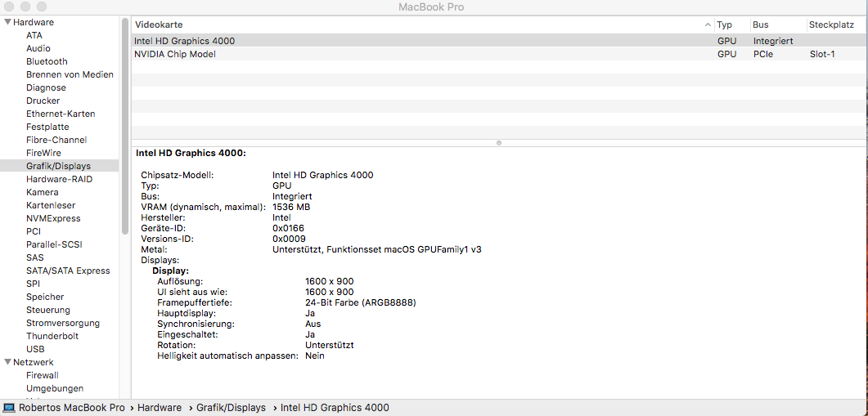
Task: Select Ethernet-Karten in the sidebar
Action: click(61, 114)
